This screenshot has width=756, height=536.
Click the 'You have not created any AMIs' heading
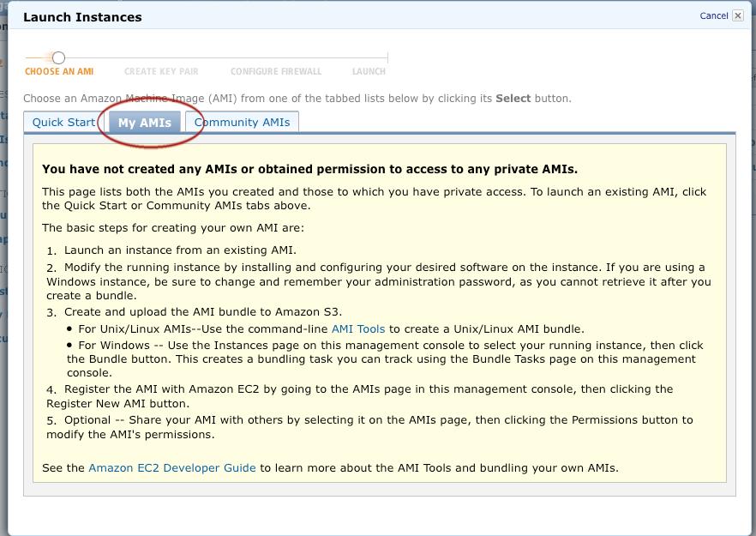pyautogui.click(x=309, y=169)
